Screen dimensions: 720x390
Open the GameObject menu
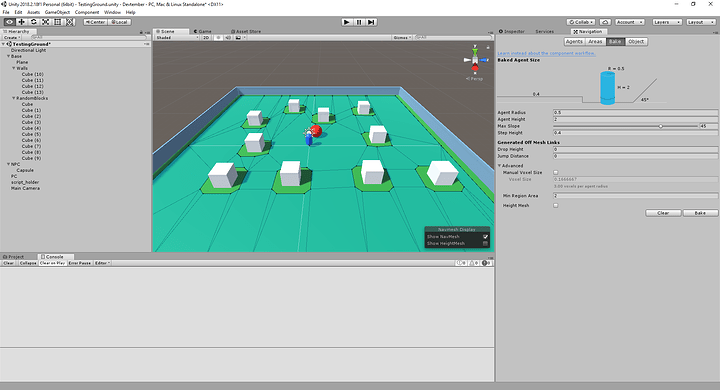[x=57, y=12]
